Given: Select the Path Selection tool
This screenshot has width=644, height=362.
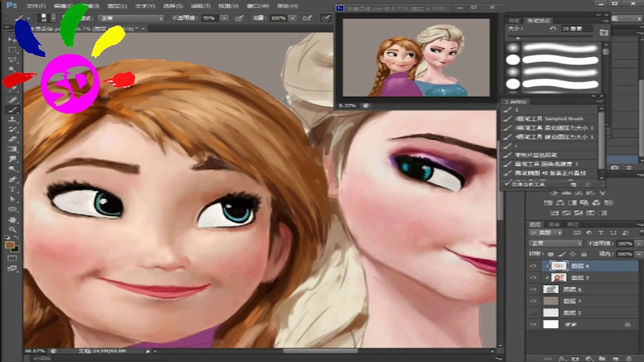Looking at the screenshot, I should 12,200.
